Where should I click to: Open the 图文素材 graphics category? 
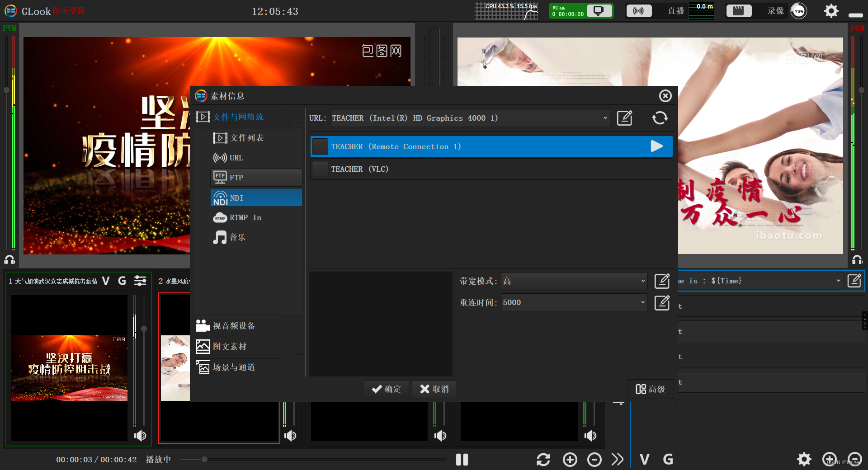(x=230, y=347)
